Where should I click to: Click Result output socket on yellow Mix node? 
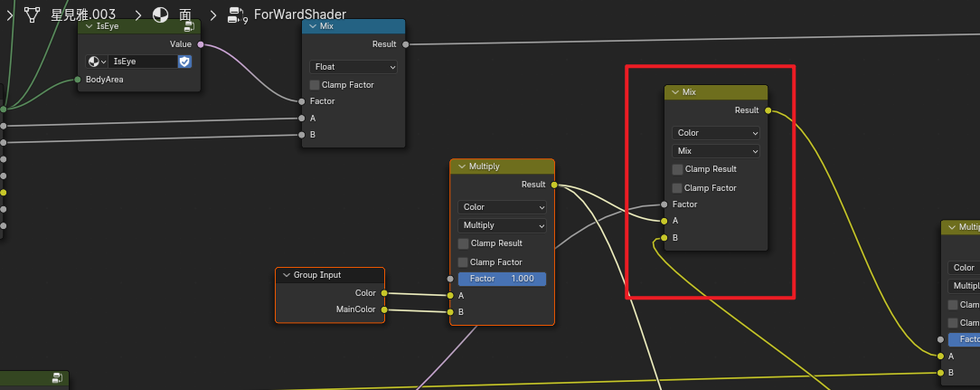[768, 110]
